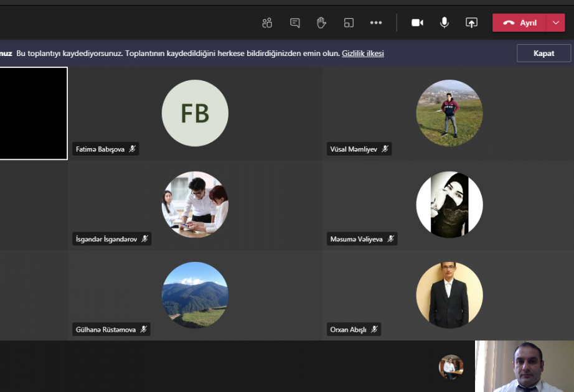
Task: Open breakout rooms icon
Action: (349, 22)
